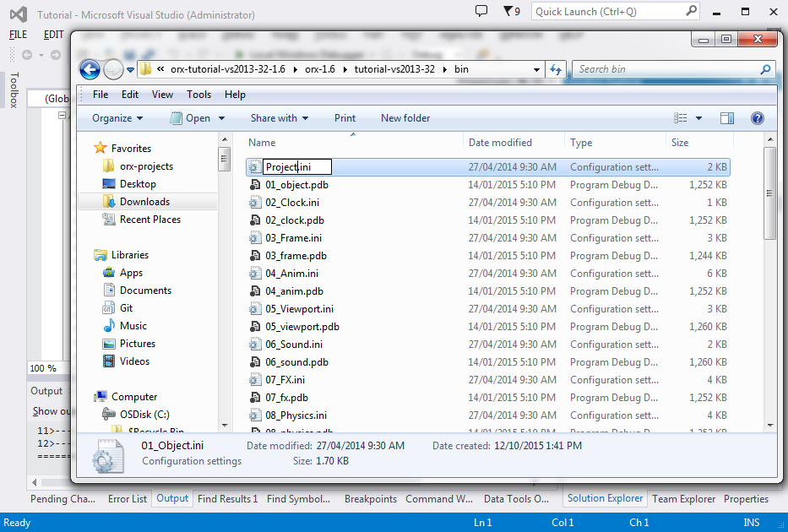Click the Visual Studio feedback speech bubble icon
Viewport: 788px width, 532px height.
481,11
